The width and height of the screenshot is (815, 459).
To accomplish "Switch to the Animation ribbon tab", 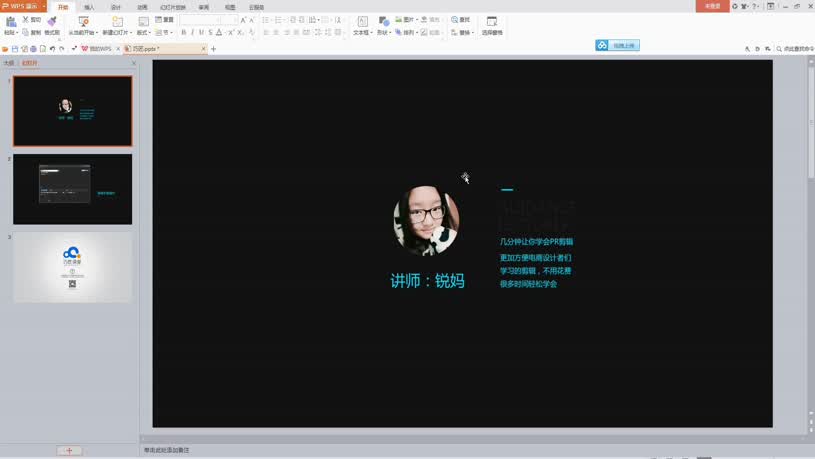I will 142,7.
